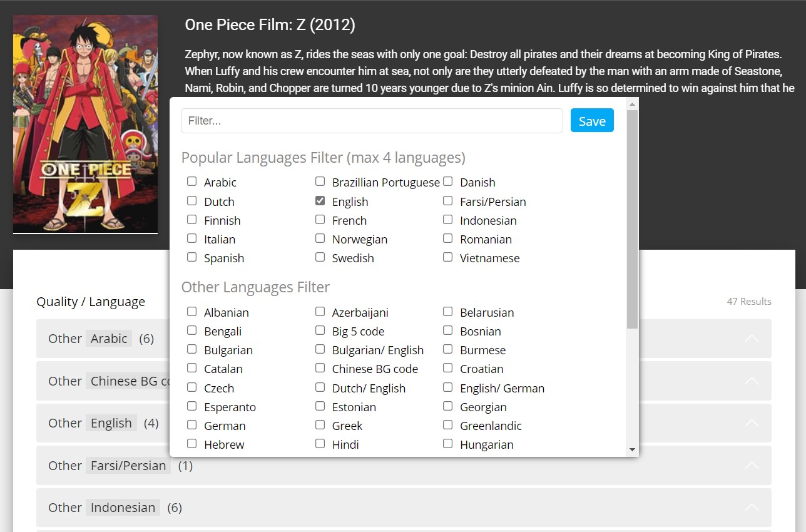Select the Hungarian language option

pyautogui.click(x=447, y=443)
